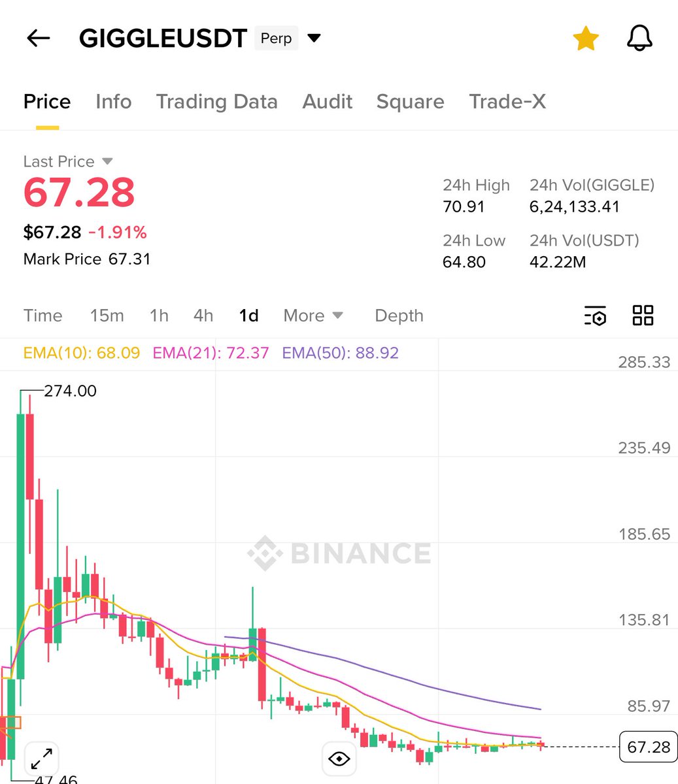Open the Trading Data tab

click(216, 101)
